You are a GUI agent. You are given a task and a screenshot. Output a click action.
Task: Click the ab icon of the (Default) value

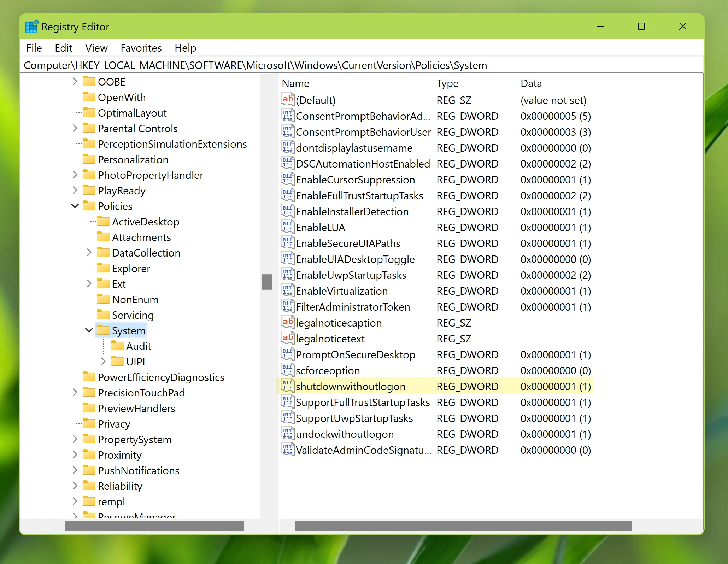click(288, 100)
